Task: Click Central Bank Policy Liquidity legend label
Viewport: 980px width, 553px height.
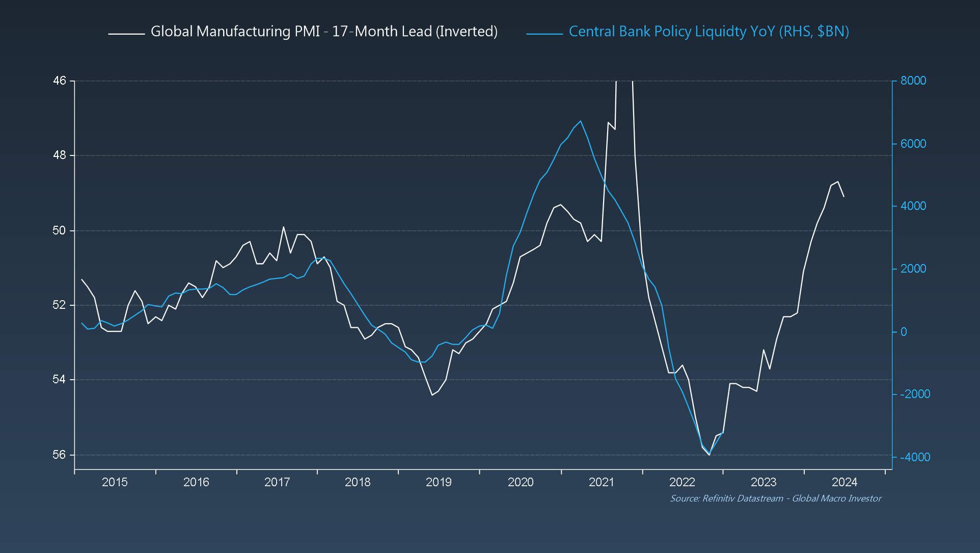Action: tap(709, 32)
